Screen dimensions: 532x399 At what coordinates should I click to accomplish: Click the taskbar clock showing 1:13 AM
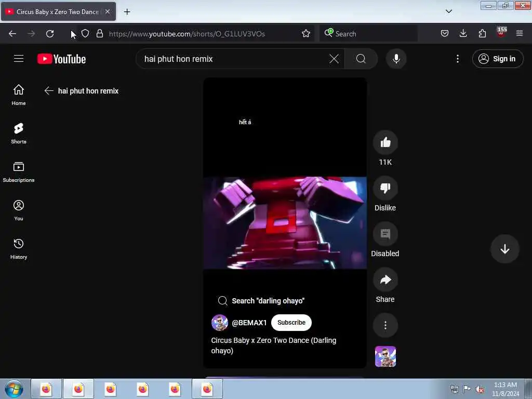click(505, 389)
